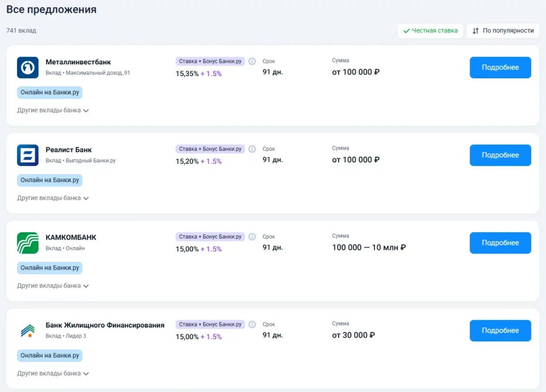Expand Другие вклады банка for Реалист Банк
The height and width of the screenshot is (392, 546).
53,198
